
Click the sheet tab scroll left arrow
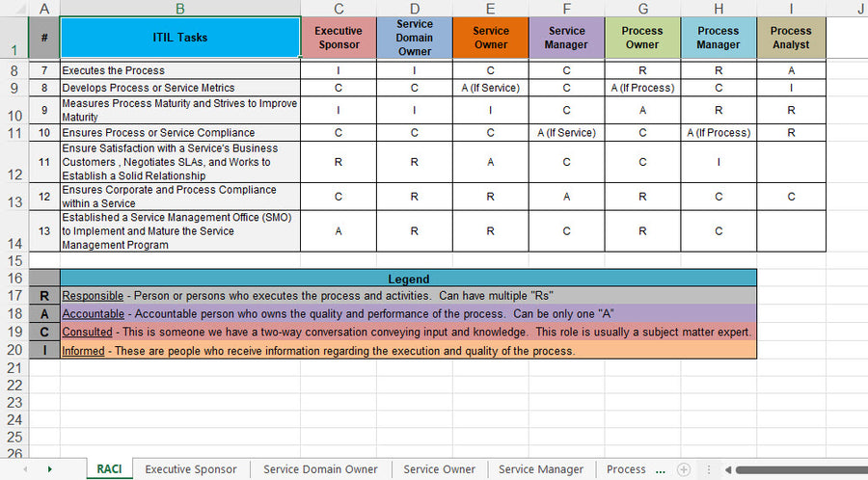(25, 469)
